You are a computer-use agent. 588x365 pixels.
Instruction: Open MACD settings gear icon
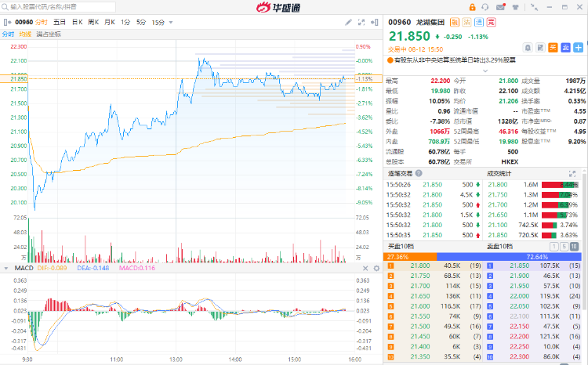(x=376, y=269)
